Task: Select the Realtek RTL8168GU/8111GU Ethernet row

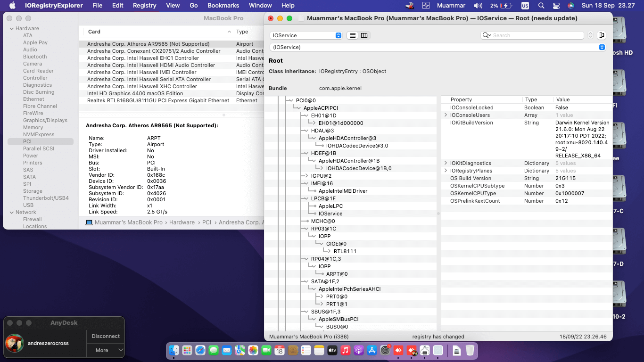Action: (x=171, y=100)
